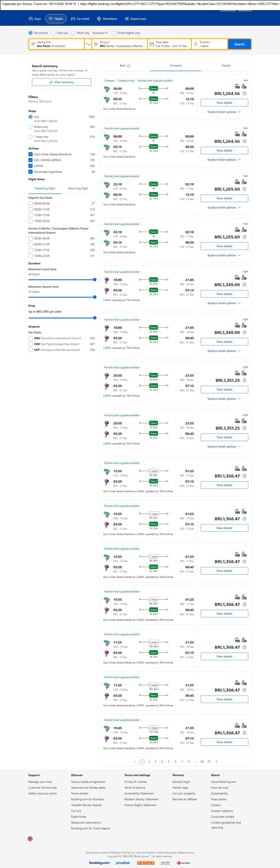280x868 pixels.
Task: Click the Leaving from Sao Paulo field
Action: [x=56, y=44]
